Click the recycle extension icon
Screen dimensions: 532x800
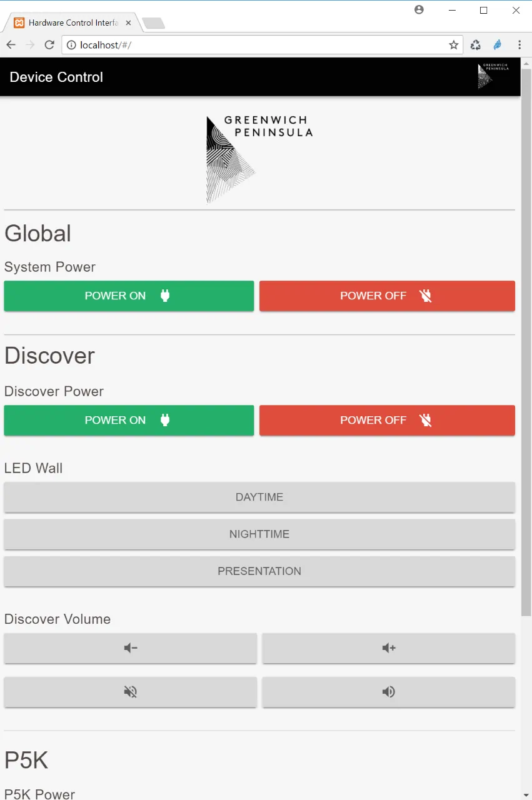[x=476, y=45]
